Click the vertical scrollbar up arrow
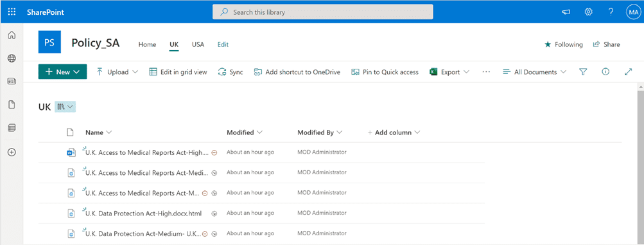Viewport: 644px width, 245px height. point(640,87)
